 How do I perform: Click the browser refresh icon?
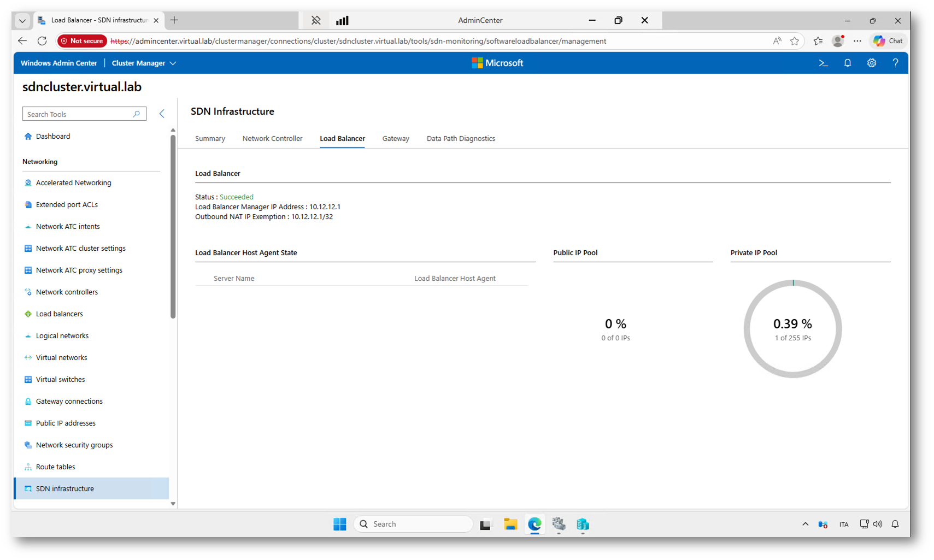pos(42,41)
